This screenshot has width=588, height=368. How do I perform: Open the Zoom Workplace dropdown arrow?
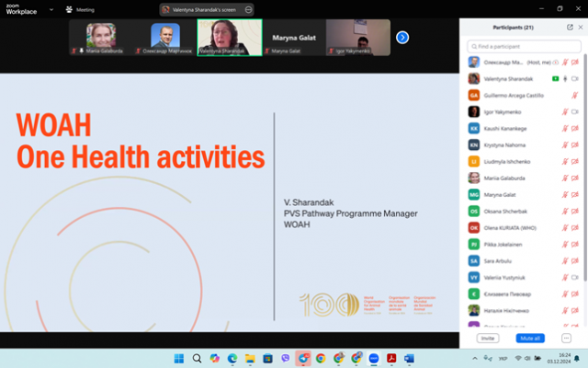click(x=51, y=10)
